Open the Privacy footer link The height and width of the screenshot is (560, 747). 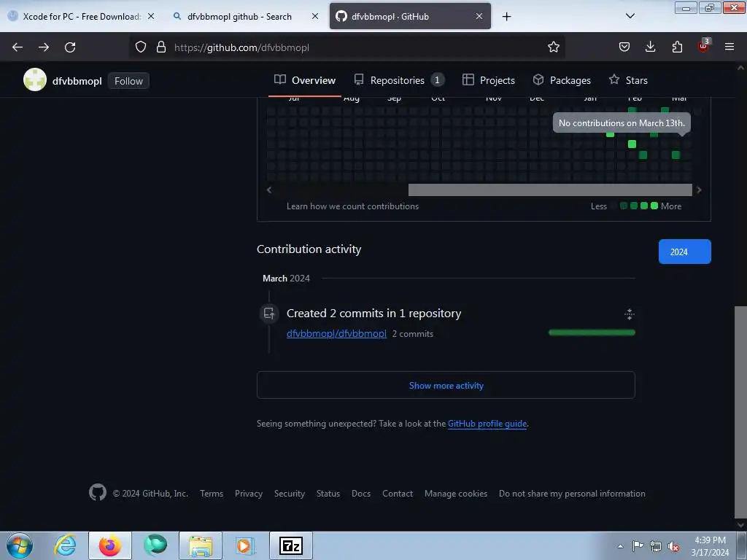click(249, 494)
